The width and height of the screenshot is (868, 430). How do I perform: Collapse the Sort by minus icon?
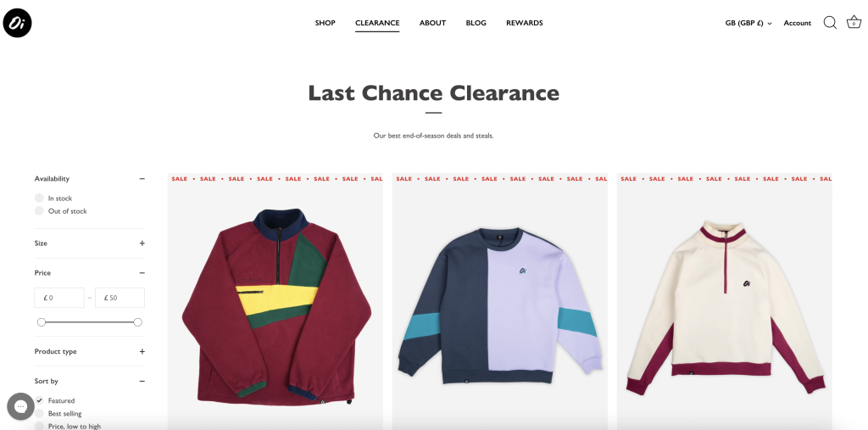click(x=142, y=382)
